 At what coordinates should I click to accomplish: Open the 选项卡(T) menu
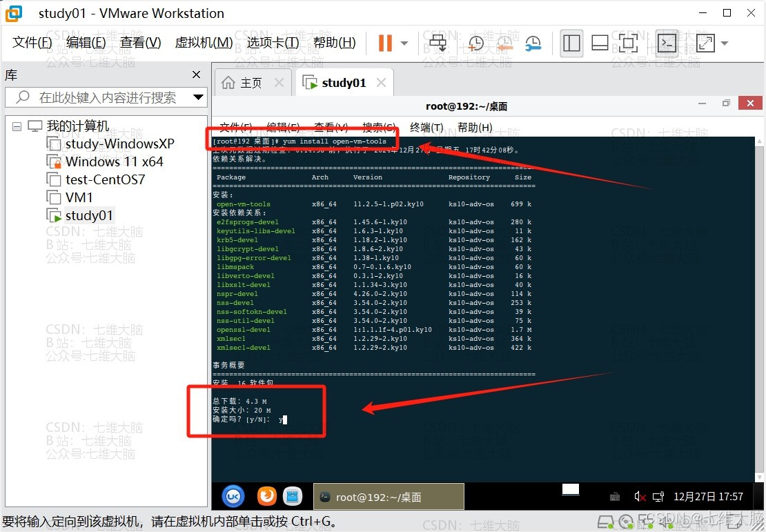273,43
